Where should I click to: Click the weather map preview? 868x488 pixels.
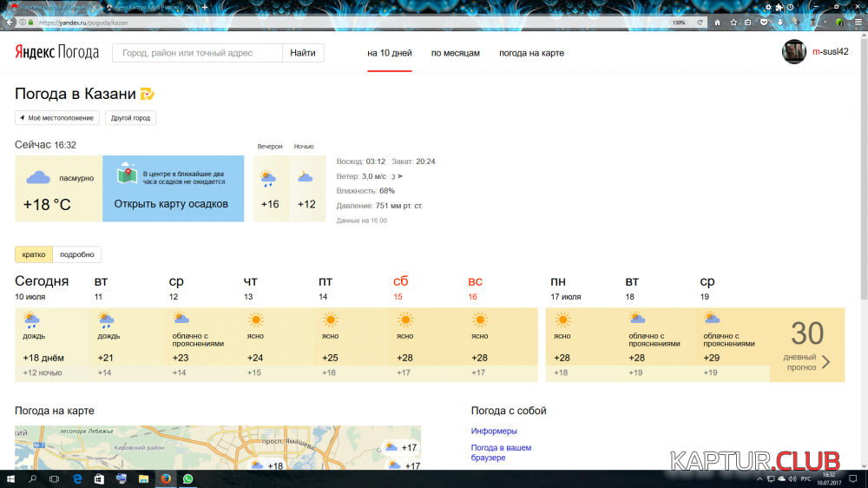coord(218,447)
